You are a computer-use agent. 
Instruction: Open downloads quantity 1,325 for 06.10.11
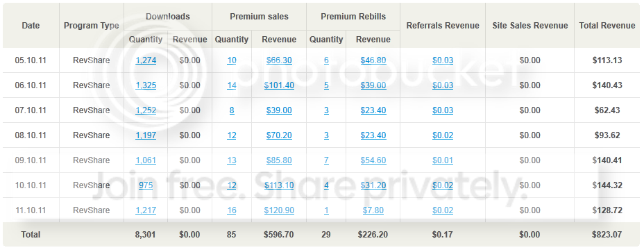[146, 85]
